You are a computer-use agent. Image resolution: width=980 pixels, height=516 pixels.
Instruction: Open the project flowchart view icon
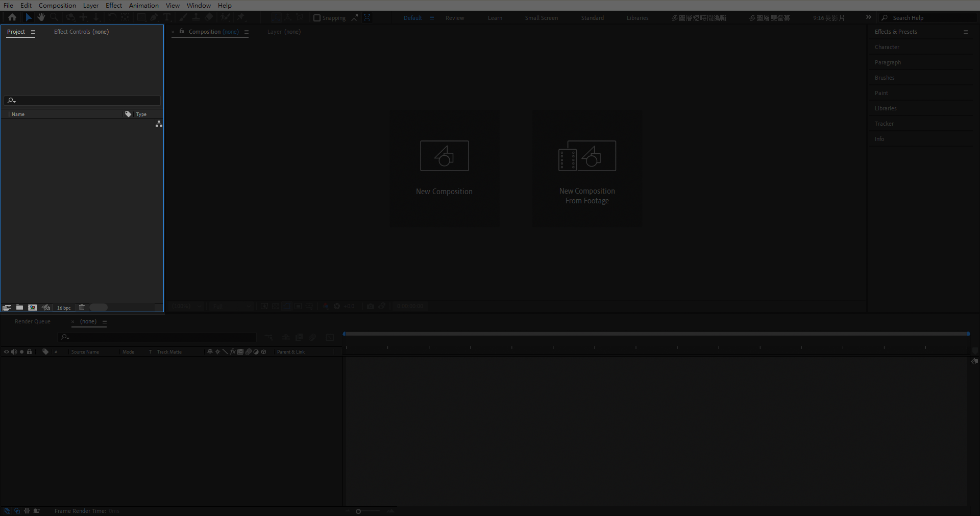(x=159, y=124)
